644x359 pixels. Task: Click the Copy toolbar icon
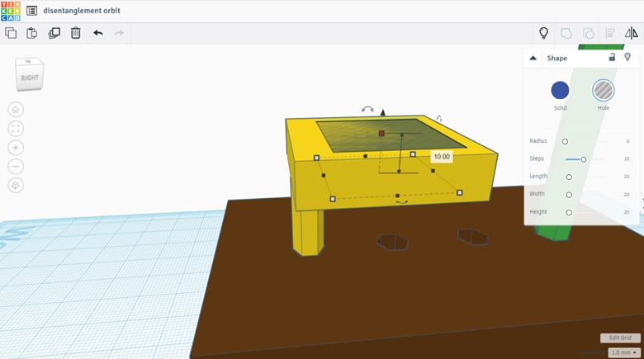[x=11, y=33]
